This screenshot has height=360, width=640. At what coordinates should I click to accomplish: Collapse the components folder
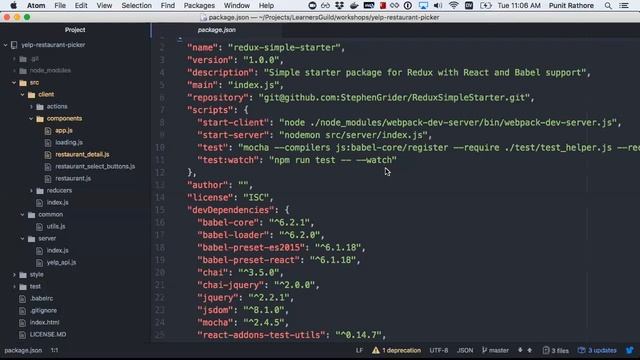click(x=31, y=119)
